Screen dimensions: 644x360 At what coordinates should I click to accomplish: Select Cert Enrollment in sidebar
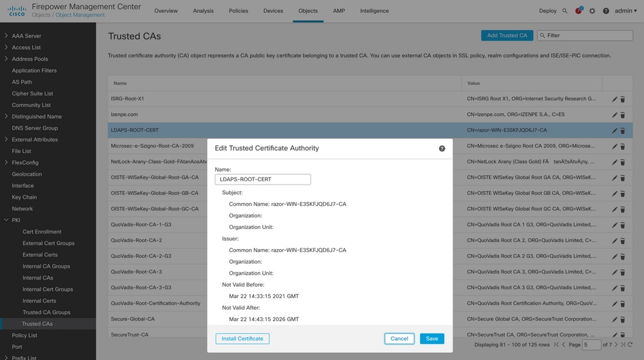click(42, 232)
